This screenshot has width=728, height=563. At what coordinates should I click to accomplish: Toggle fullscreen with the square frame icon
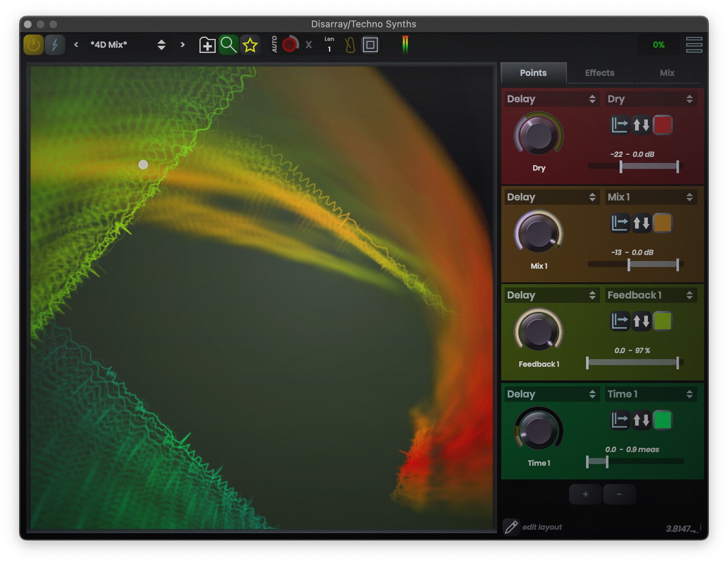[370, 44]
